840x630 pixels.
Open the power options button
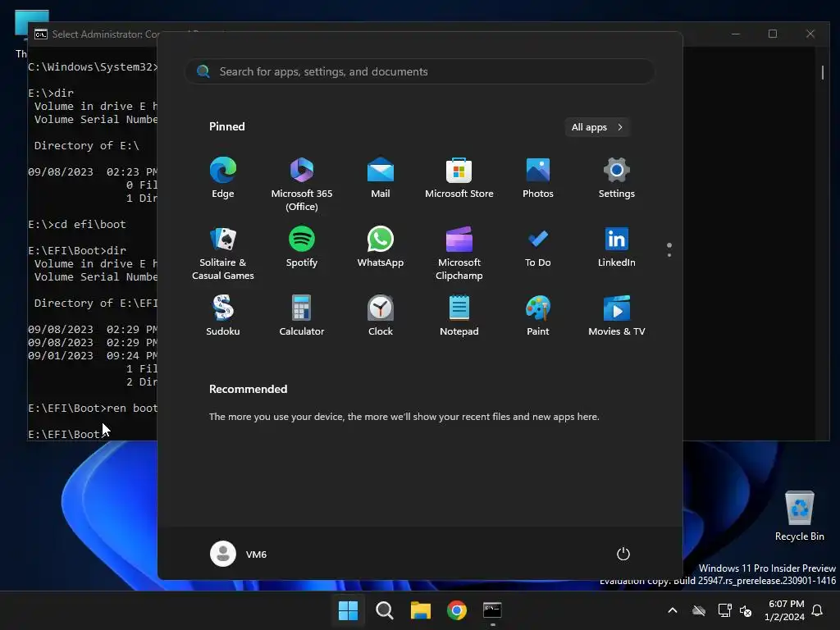[623, 554]
